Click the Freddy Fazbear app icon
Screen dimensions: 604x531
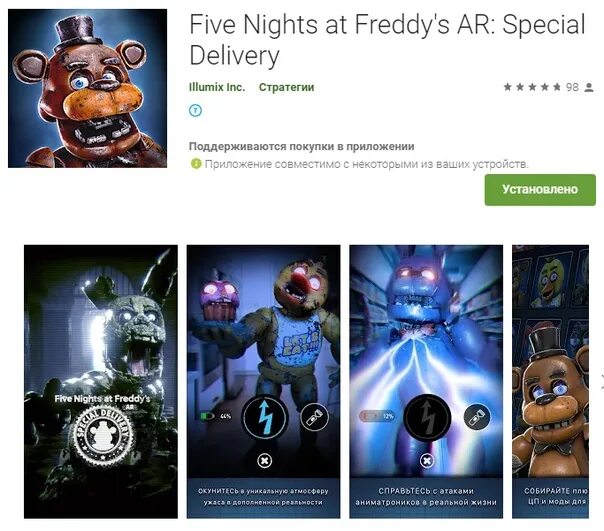[x=87, y=89]
